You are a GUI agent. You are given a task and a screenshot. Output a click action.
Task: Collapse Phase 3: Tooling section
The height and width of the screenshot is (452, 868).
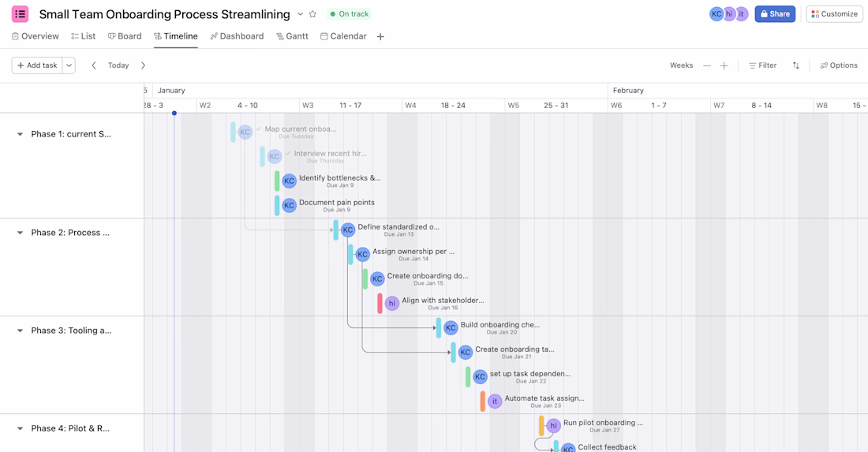[x=20, y=331]
